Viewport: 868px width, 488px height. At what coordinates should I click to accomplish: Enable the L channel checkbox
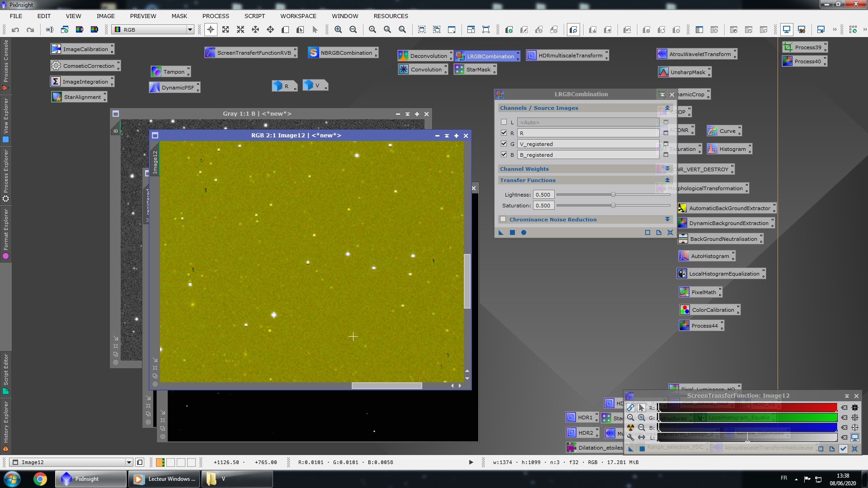coord(504,122)
